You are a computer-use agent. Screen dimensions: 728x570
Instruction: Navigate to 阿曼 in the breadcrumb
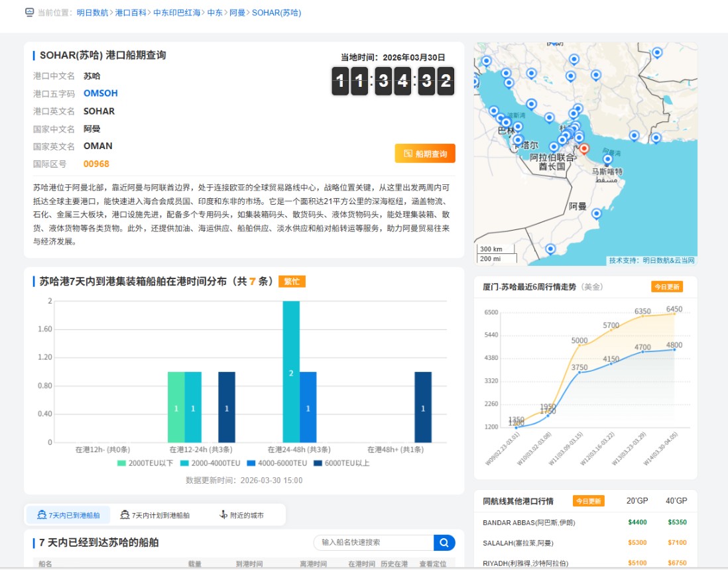click(237, 12)
